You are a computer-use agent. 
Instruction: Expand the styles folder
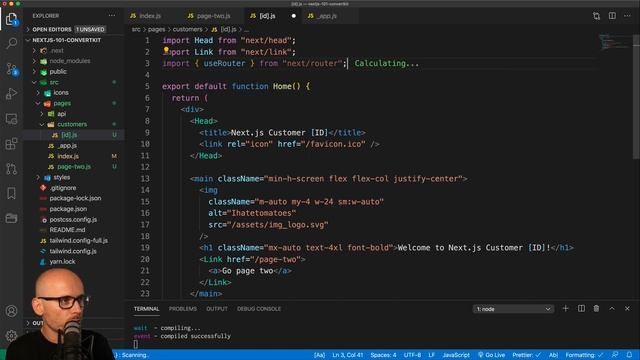38,177
